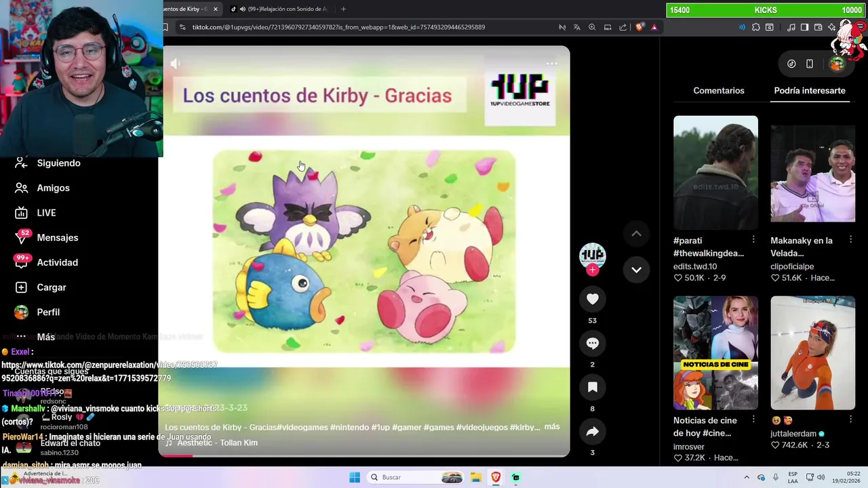Show hidden system tray icons chevron
The height and width of the screenshot is (488, 868).
click(x=747, y=477)
